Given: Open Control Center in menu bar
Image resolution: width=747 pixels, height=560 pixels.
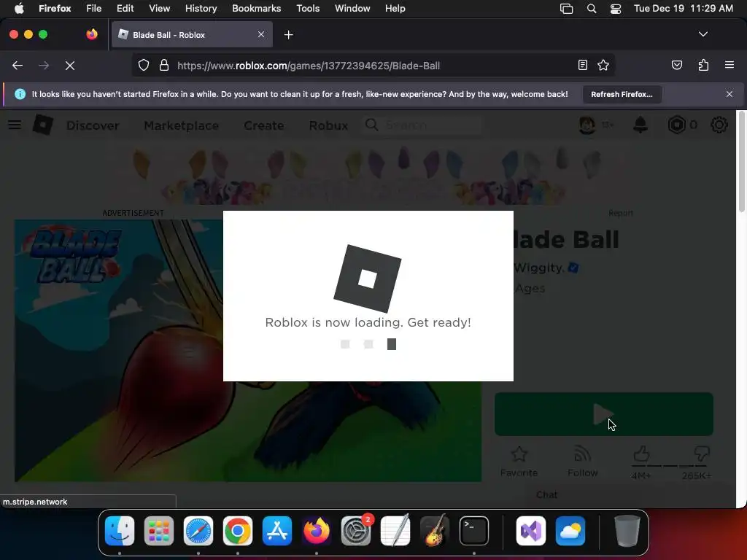Looking at the screenshot, I should click(x=616, y=8).
